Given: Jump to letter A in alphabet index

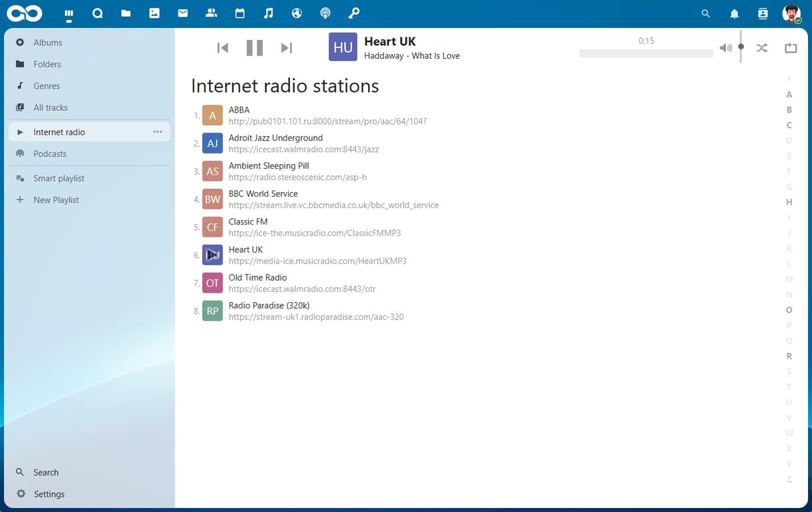Looking at the screenshot, I should pyautogui.click(x=789, y=95).
